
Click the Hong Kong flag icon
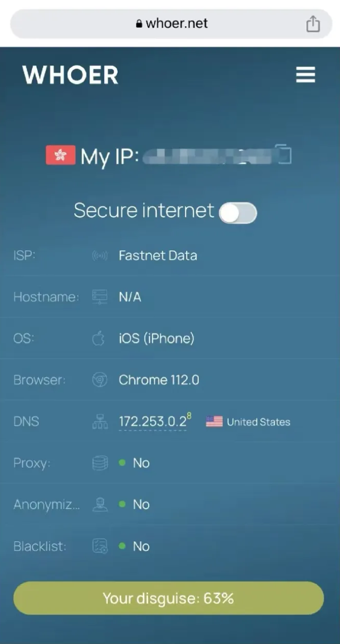click(61, 156)
